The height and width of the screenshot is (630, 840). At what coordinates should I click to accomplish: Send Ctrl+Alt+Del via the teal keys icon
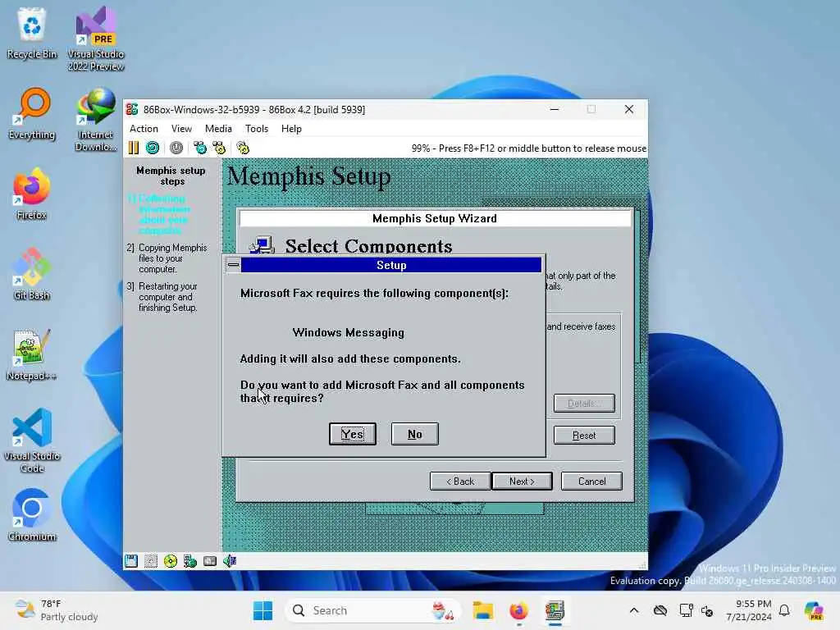click(200, 148)
